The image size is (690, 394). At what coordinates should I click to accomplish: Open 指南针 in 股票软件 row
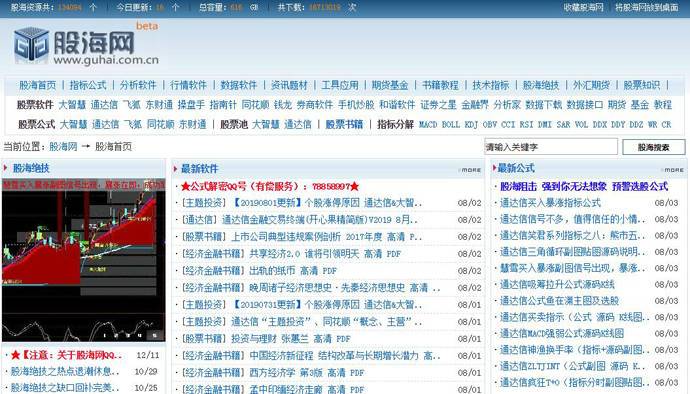point(223,105)
